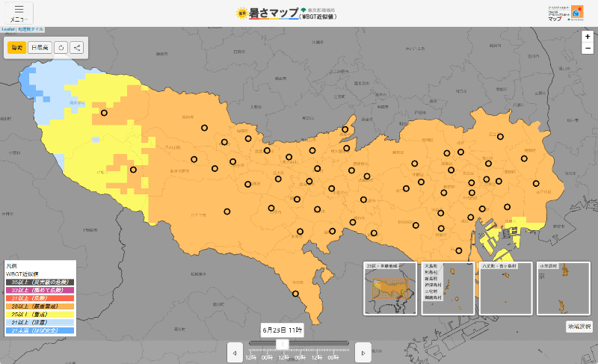Screen dimensions: 598x364
Task: Click the WBGT近似値 legend subtitle
Action: 22,274
